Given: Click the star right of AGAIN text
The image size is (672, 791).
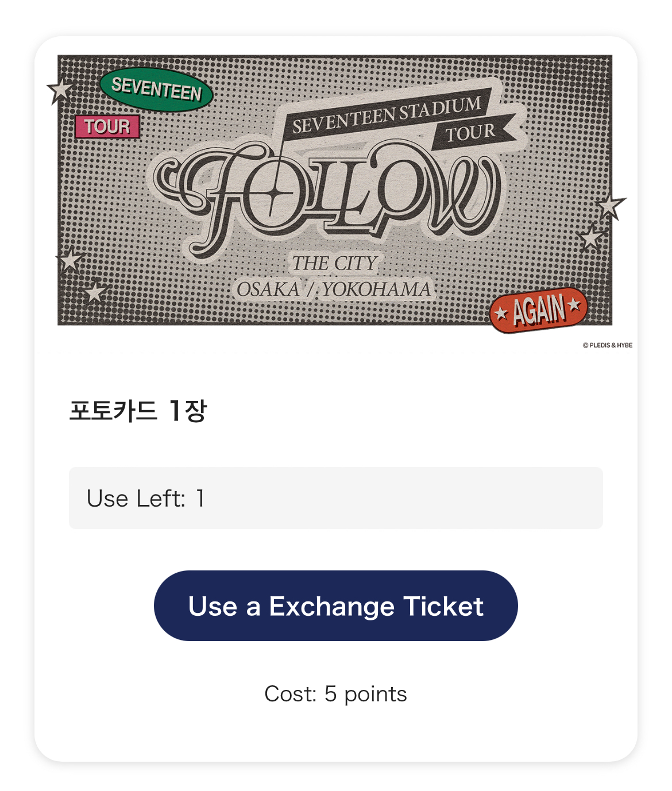Looking at the screenshot, I should [574, 305].
